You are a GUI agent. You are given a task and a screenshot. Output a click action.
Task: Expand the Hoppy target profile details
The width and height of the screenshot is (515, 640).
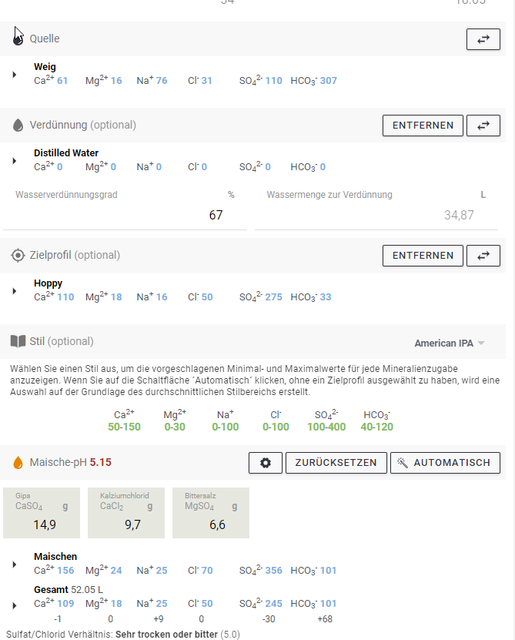pos(14,291)
